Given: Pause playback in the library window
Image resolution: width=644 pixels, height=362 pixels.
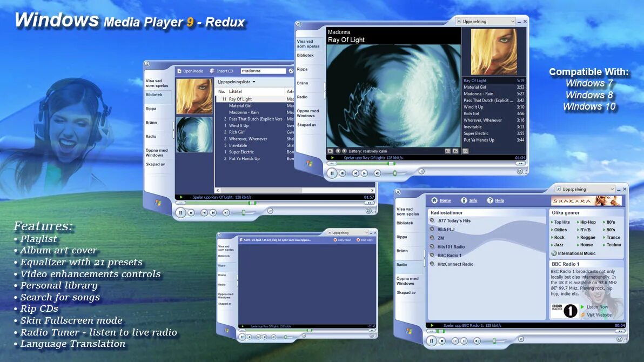Looking at the screenshot, I should [x=180, y=213].
